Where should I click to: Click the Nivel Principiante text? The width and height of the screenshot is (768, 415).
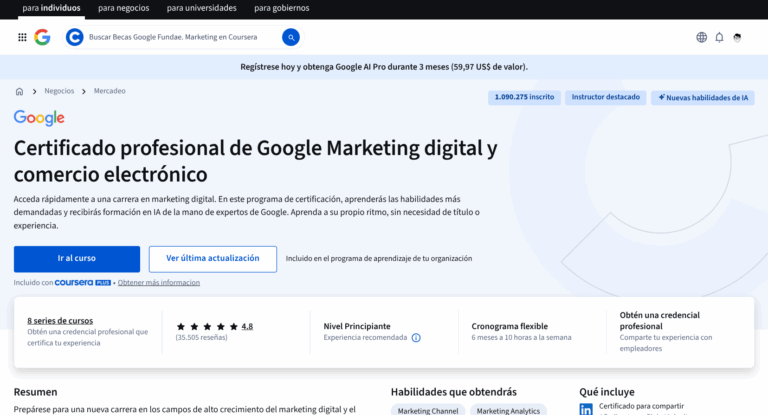click(357, 326)
